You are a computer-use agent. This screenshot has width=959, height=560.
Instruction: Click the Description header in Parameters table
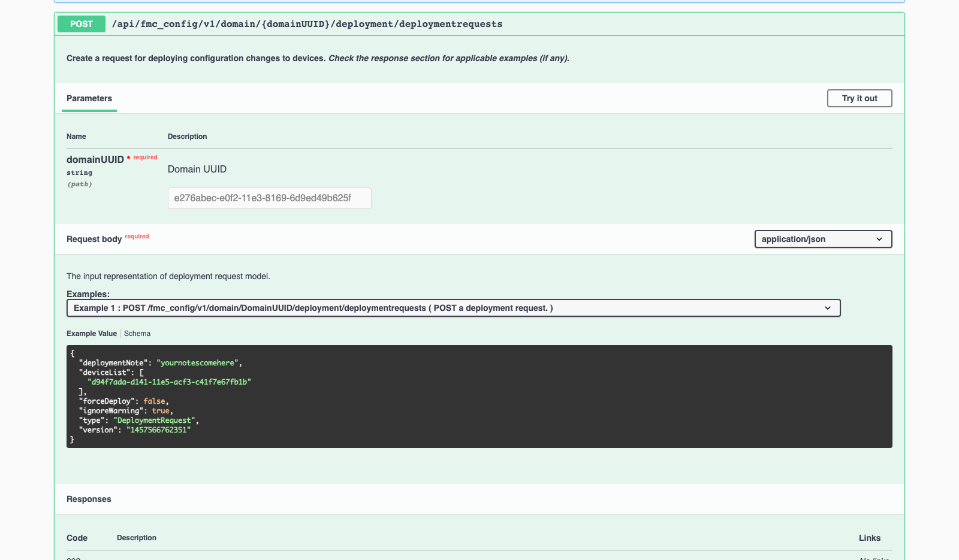188,137
